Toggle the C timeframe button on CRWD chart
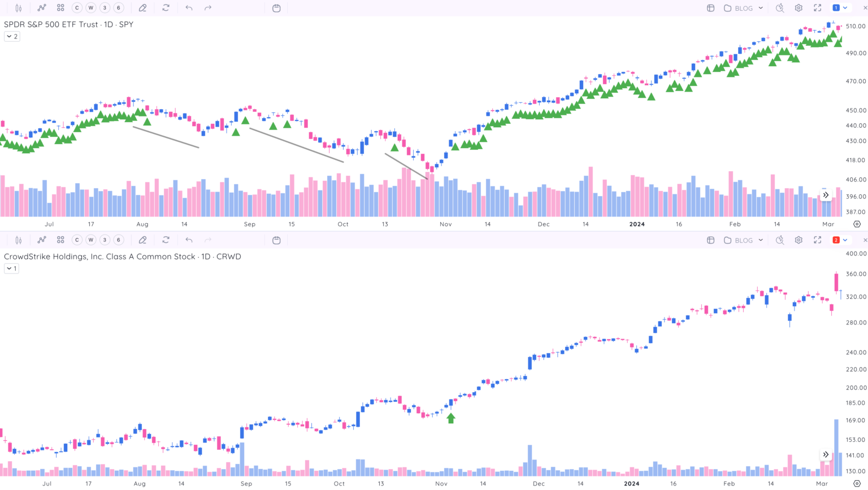The height and width of the screenshot is (490, 868). [x=77, y=240]
